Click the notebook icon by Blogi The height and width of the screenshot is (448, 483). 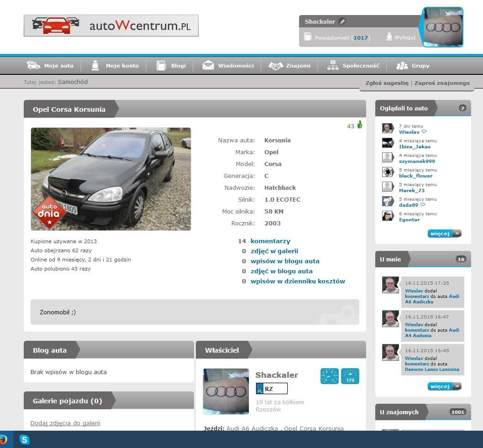[x=161, y=66]
